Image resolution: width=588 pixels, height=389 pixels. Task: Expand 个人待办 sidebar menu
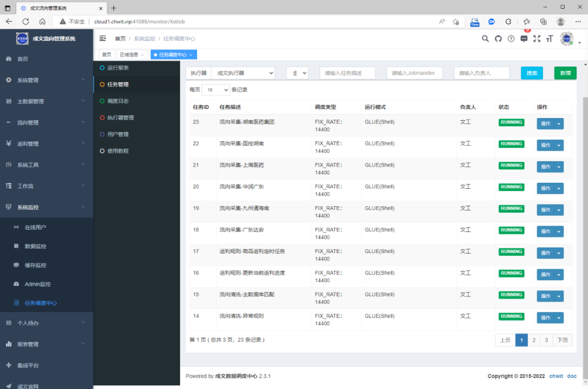click(46, 323)
